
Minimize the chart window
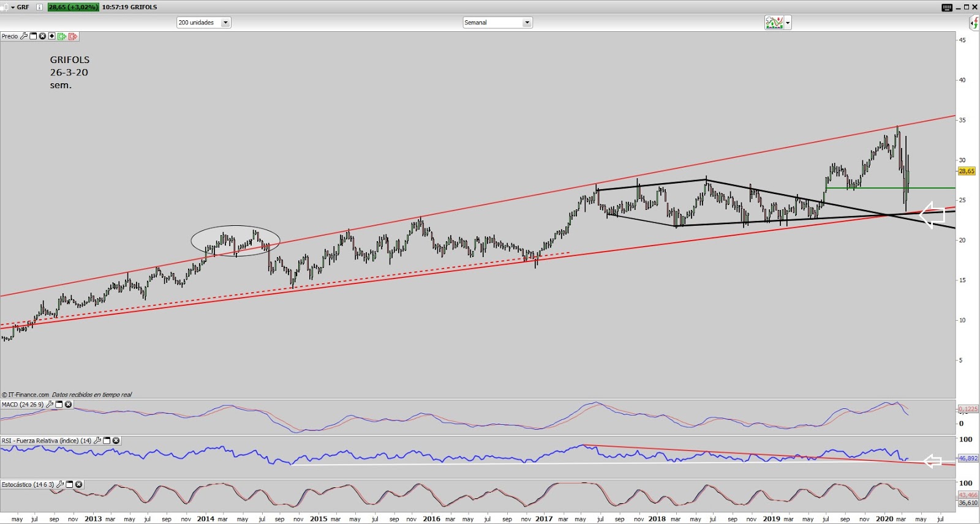[x=958, y=7]
